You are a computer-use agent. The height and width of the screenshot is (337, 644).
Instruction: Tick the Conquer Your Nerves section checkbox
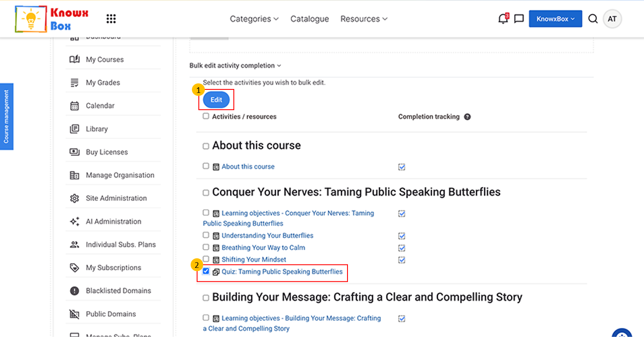tap(206, 193)
